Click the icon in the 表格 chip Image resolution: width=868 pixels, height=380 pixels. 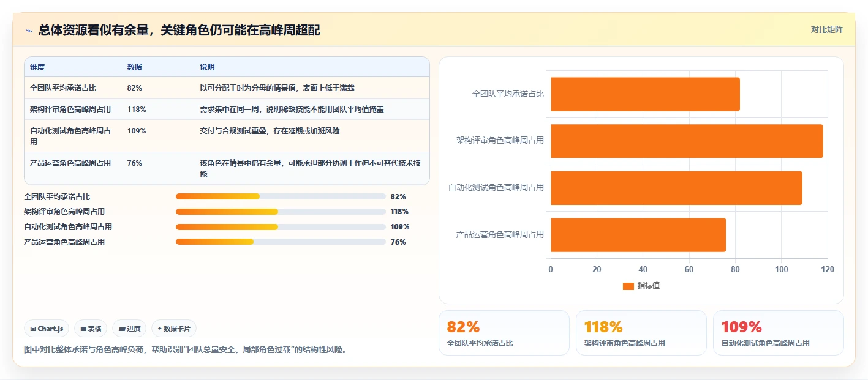click(83, 329)
